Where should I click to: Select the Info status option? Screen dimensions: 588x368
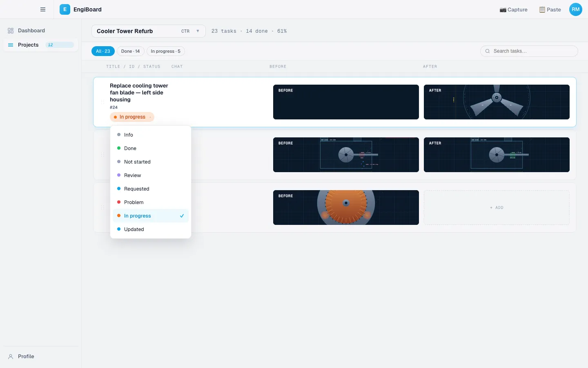coord(151,135)
